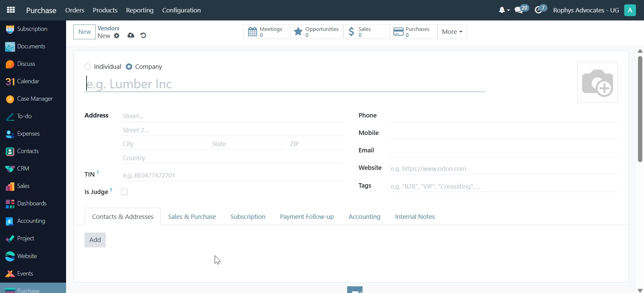Screen dimensions: 644x293
Task: Switch to Subscription tab
Action: (x=248, y=217)
